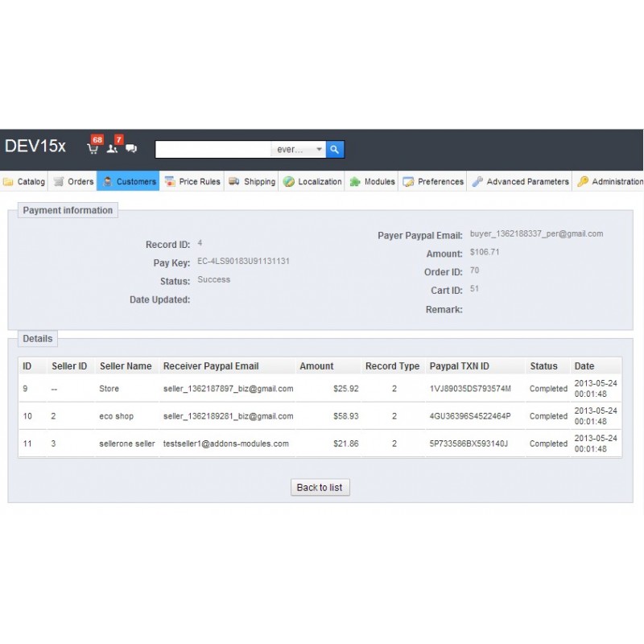Click the Receiver Paypal Email column header
644x644 pixels.
pyautogui.click(x=211, y=366)
